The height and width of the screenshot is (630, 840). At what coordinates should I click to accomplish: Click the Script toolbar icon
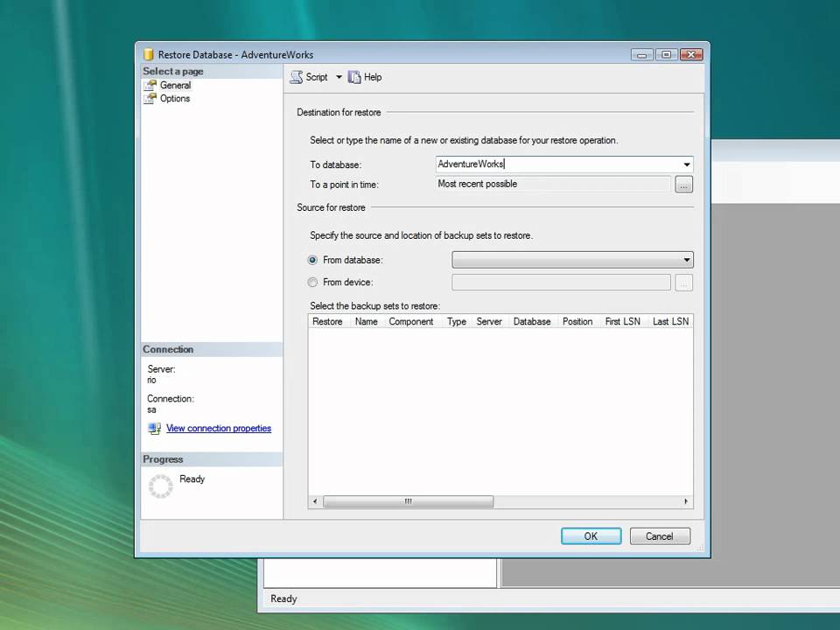pos(297,77)
